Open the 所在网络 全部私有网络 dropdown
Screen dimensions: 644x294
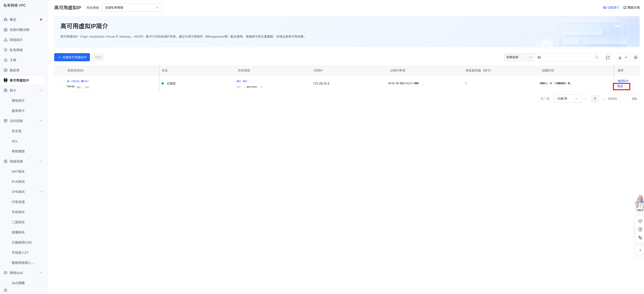coord(132,7)
